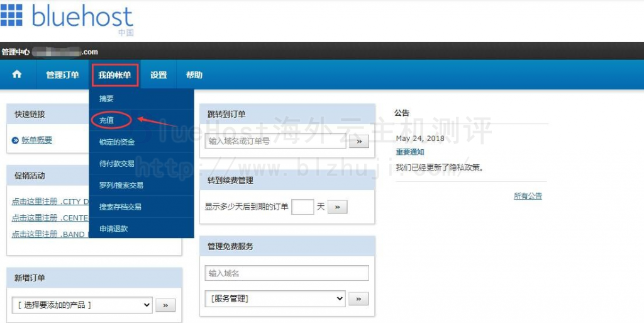
Task: Click the Bluehost logo
Action: [x=67, y=19]
